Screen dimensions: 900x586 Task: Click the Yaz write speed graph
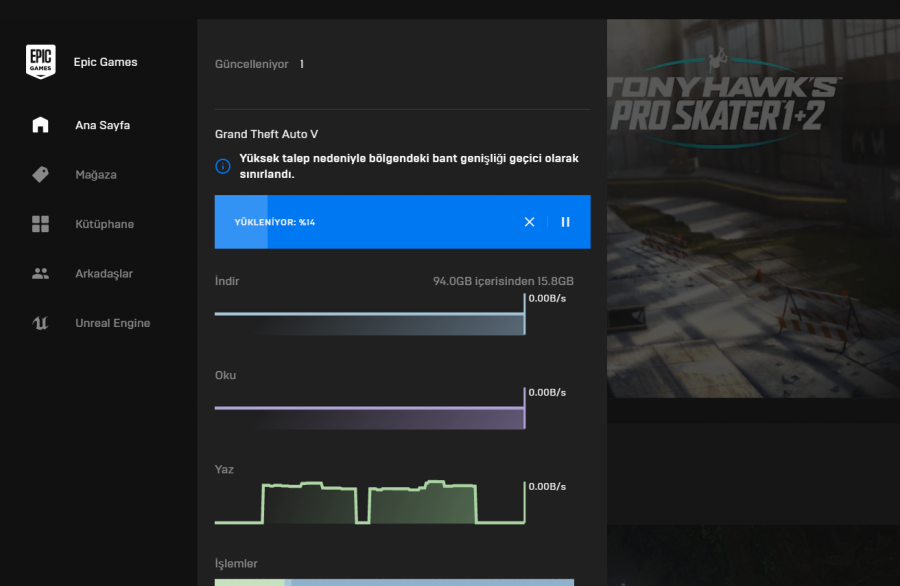[370, 502]
